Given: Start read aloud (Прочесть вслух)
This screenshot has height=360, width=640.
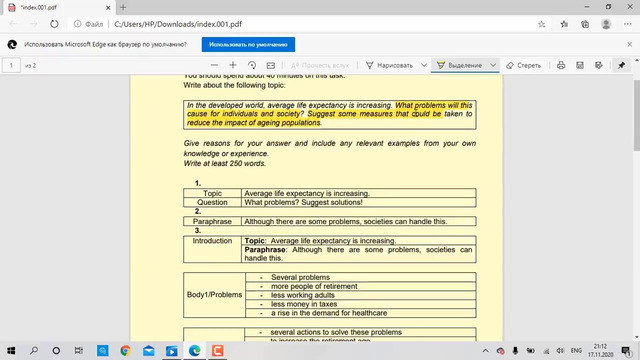Looking at the screenshot, I should click(320, 65).
